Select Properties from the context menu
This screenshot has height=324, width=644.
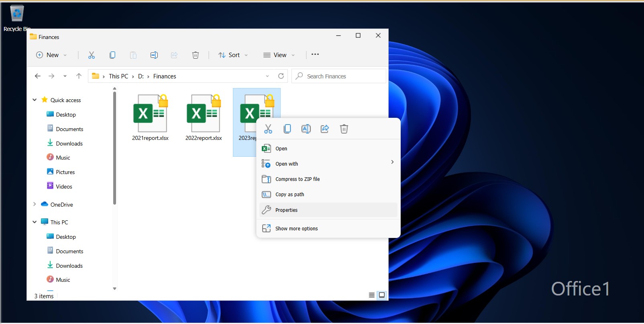pos(287,210)
